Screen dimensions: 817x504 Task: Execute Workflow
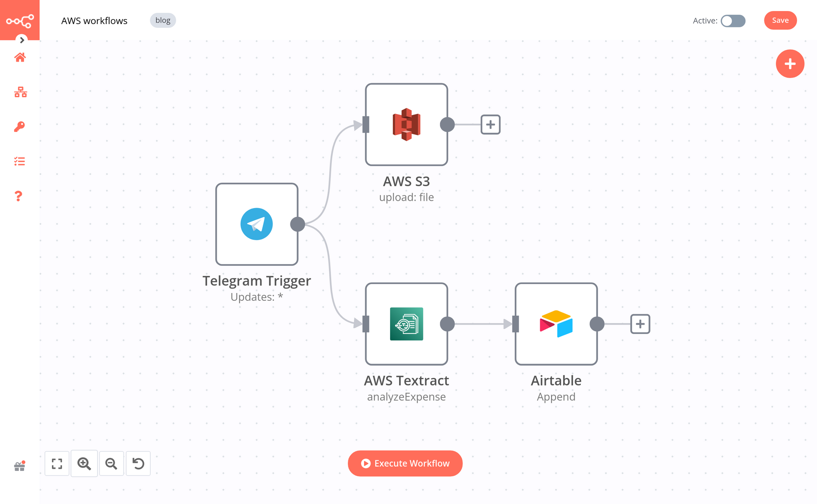(x=405, y=463)
